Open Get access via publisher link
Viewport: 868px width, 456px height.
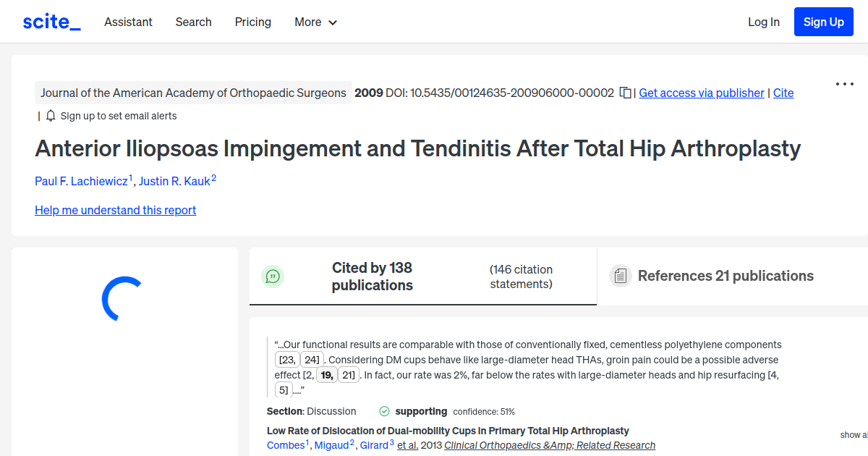point(701,93)
